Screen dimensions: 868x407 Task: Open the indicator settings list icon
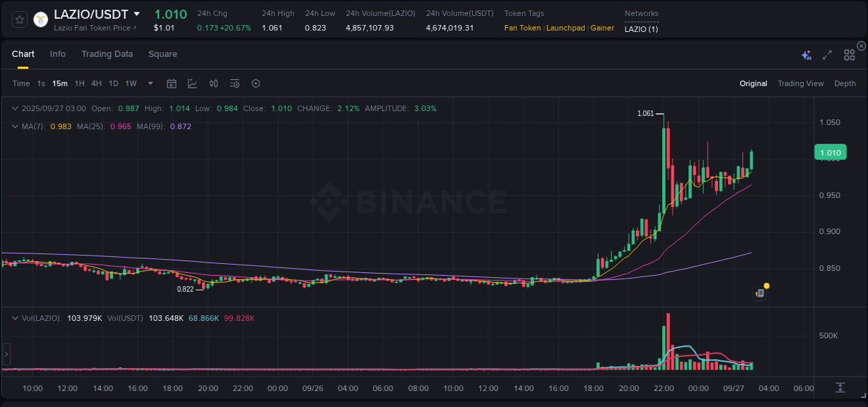[234, 83]
